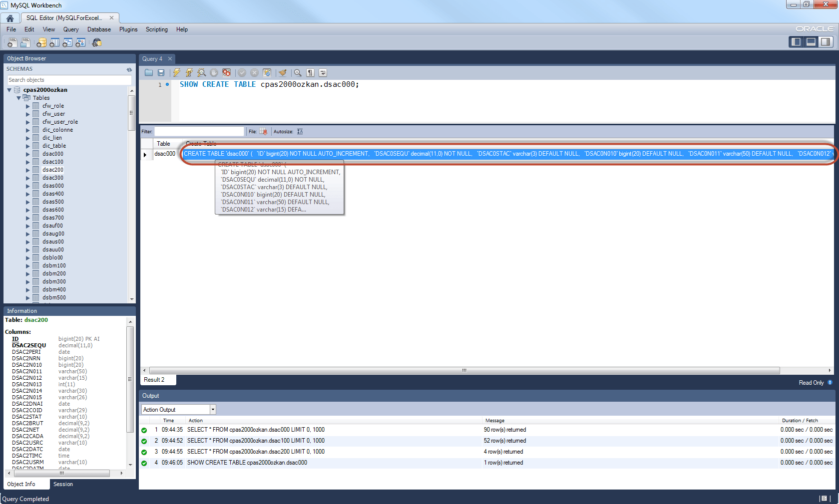Reconnect to the DBMS
839x504 pixels.
tap(97, 43)
